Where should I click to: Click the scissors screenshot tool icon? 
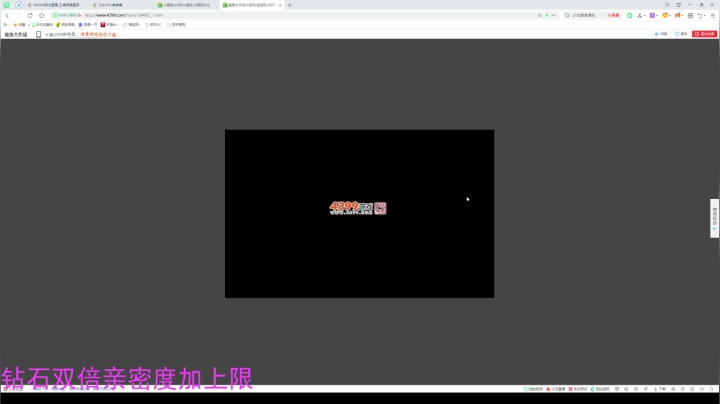[x=639, y=15]
